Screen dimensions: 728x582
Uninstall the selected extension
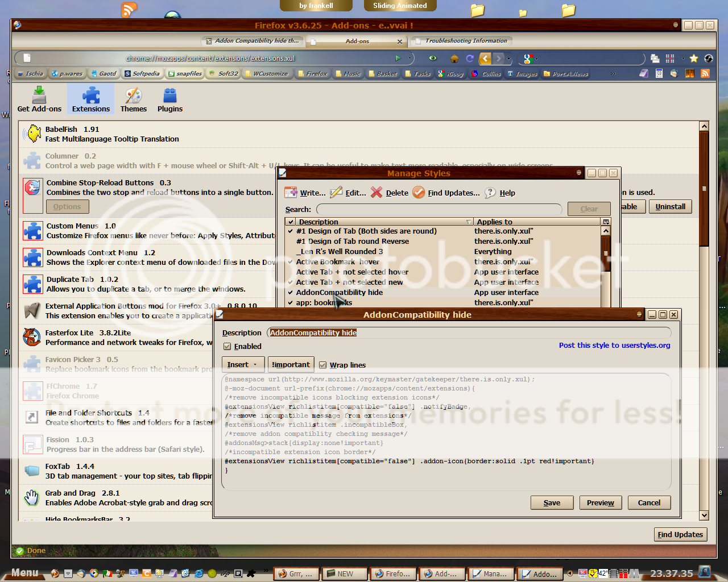[x=671, y=206]
